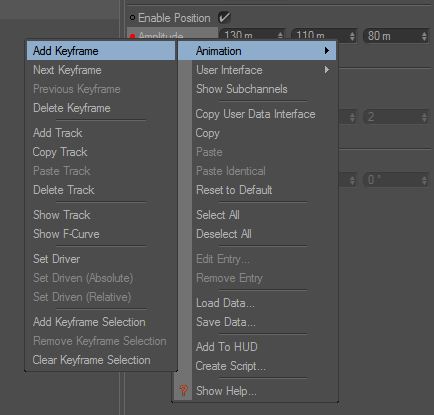Click the stepper of the value 2 field
The image size is (434, 415).
coord(424,117)
